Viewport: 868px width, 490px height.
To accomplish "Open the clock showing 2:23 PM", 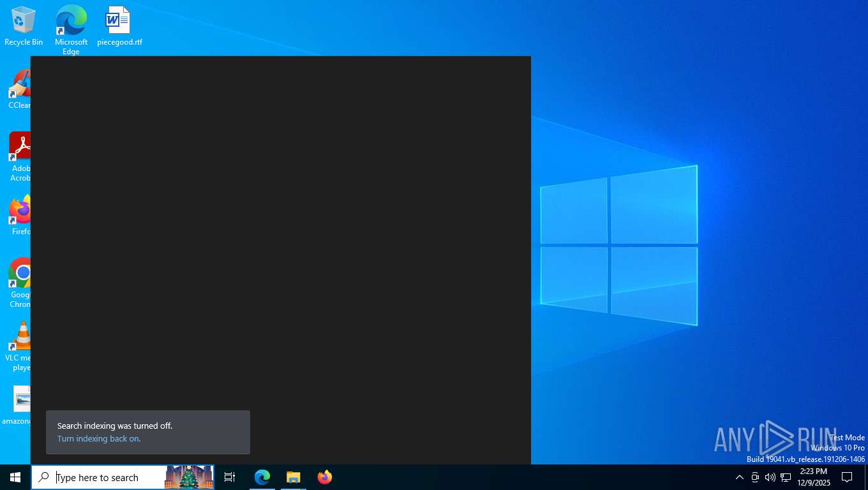I will tap(814, 477).
